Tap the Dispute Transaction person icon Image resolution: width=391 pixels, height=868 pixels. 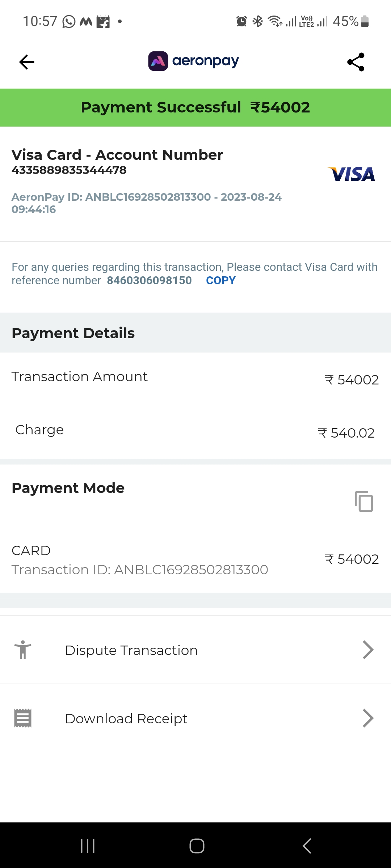pos(23,650)
